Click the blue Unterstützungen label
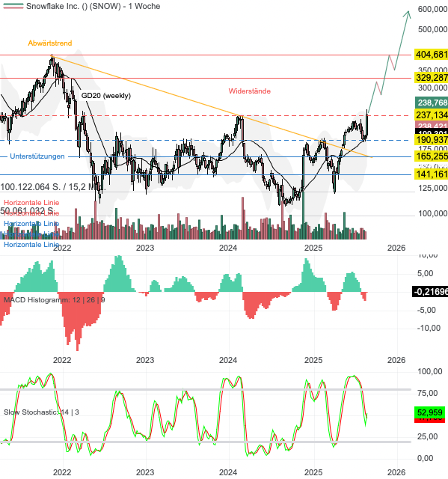 pos(37,156)
